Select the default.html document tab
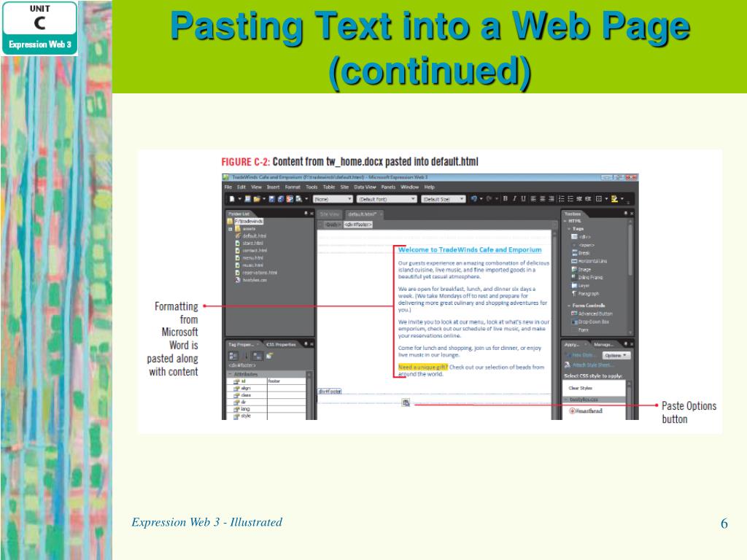 click(x=363, y=214)
